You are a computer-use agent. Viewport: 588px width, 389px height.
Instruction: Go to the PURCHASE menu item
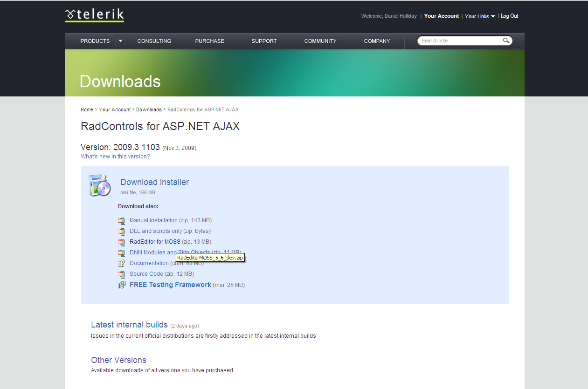210,41
